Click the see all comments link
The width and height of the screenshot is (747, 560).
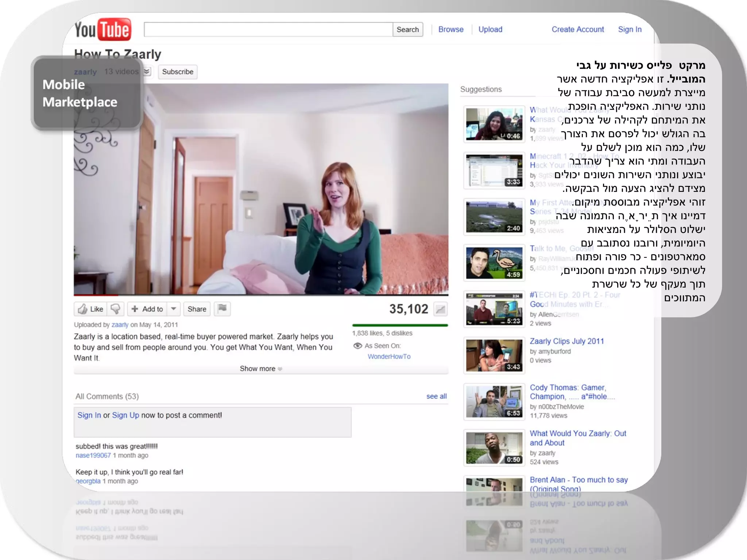pos(436,396)
